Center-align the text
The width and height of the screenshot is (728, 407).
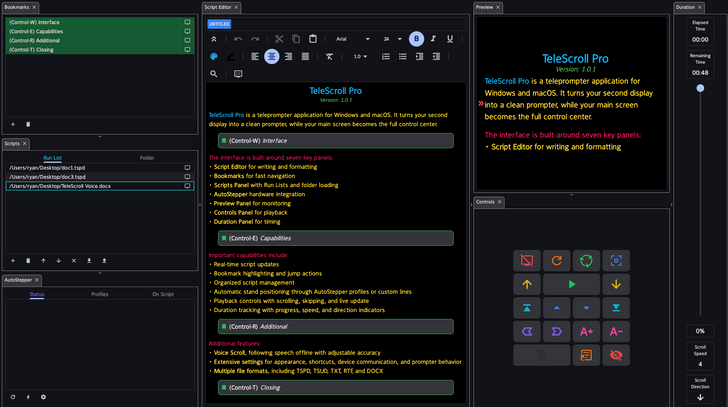click(x=272, y=57)
